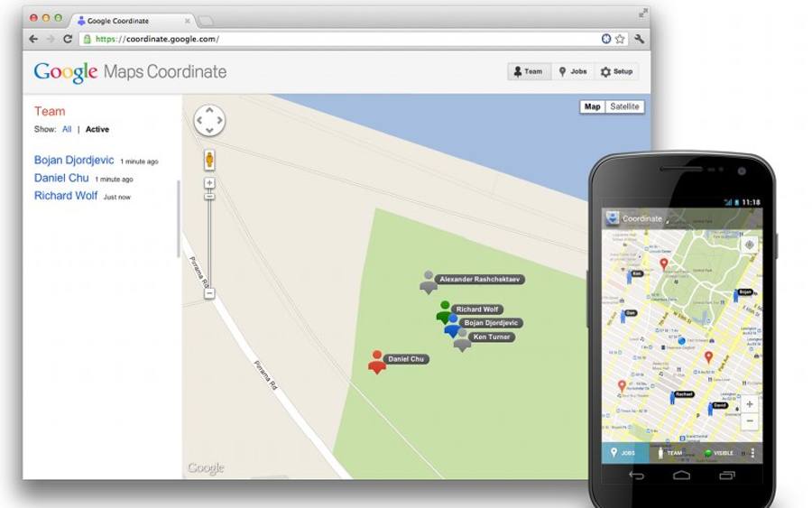
Task: Click Daniel Chu's red marker on map
Action: pyautogui.click(x=377, y=362)
